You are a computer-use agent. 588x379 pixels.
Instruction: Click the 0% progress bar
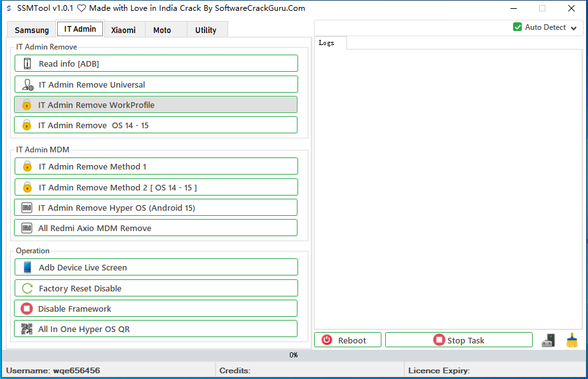(x=294, y=355)
